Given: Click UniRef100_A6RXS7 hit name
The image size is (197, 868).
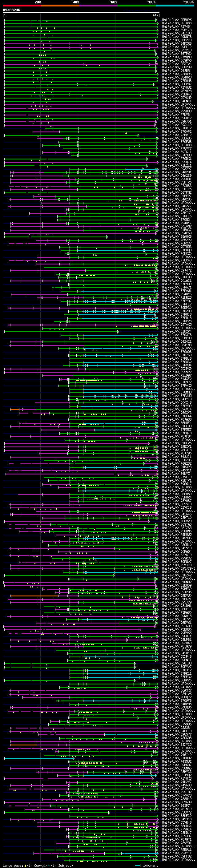Looking at the screenshot, I should coord(177,243).
